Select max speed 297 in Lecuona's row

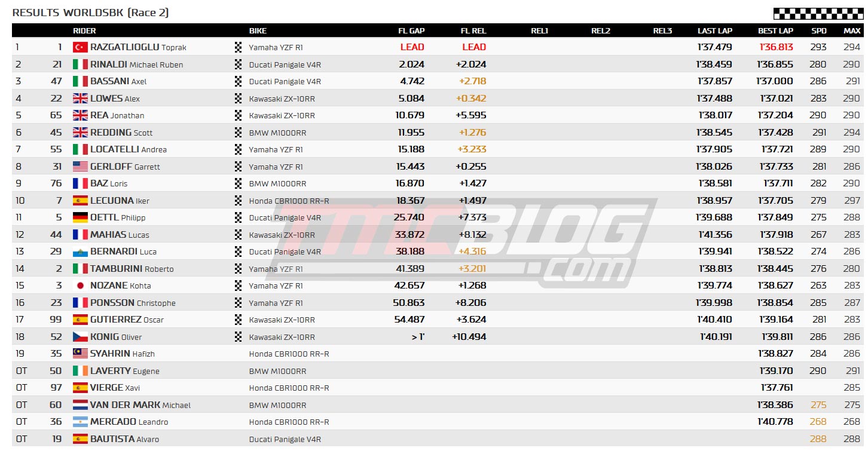(x=852, y=200)
